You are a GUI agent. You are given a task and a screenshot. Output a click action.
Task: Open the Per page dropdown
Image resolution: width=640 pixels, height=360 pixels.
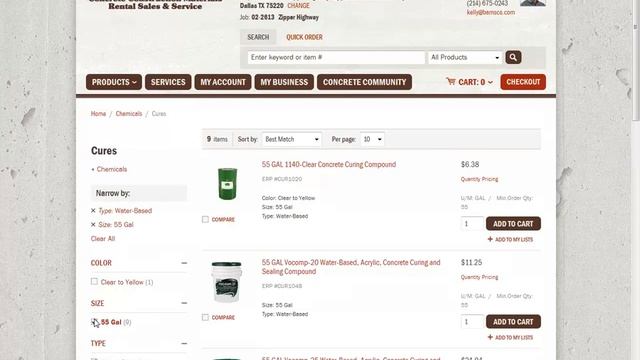coord(372,139)
